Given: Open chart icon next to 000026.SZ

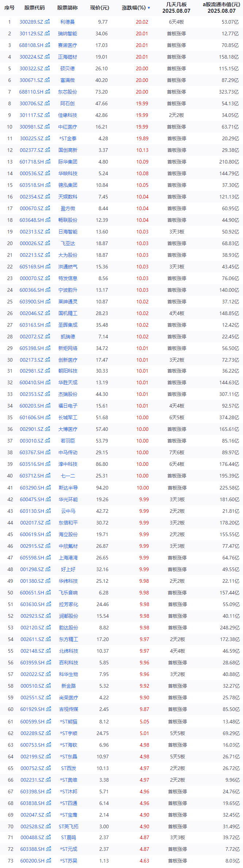Looking at the screenshot, I should (48, 243).
